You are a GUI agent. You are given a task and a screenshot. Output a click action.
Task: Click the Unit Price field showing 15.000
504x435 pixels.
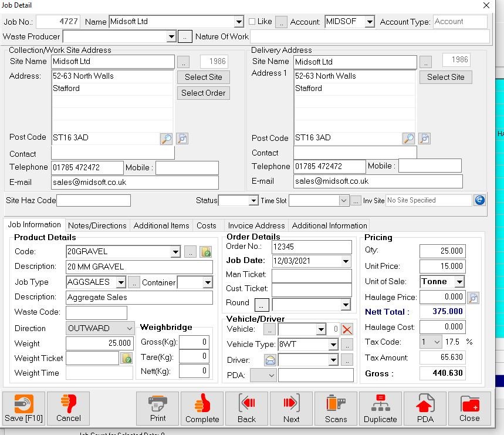click(x=442, y=266)
